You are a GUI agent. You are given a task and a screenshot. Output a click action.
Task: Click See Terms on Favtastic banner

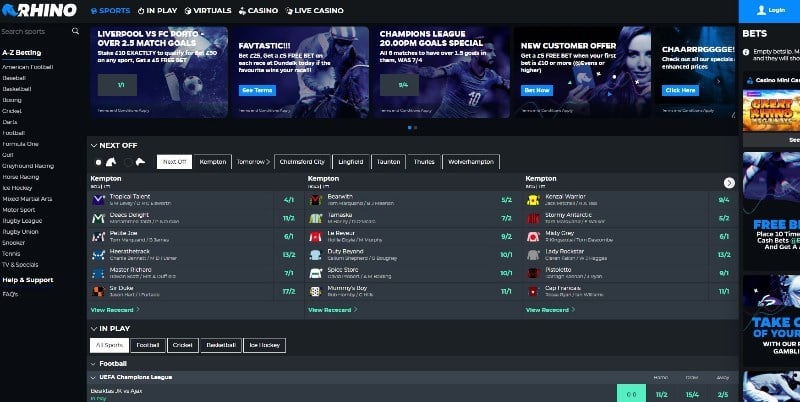tap(257, 90)
